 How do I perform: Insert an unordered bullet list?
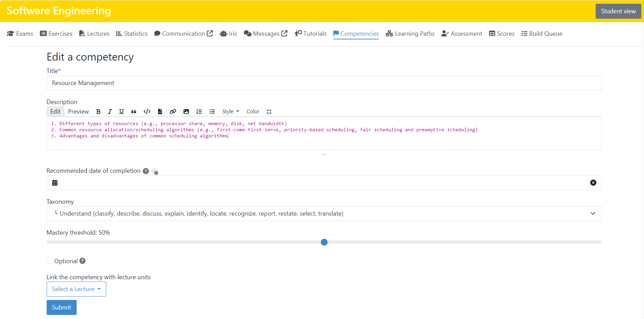point(212,112)
